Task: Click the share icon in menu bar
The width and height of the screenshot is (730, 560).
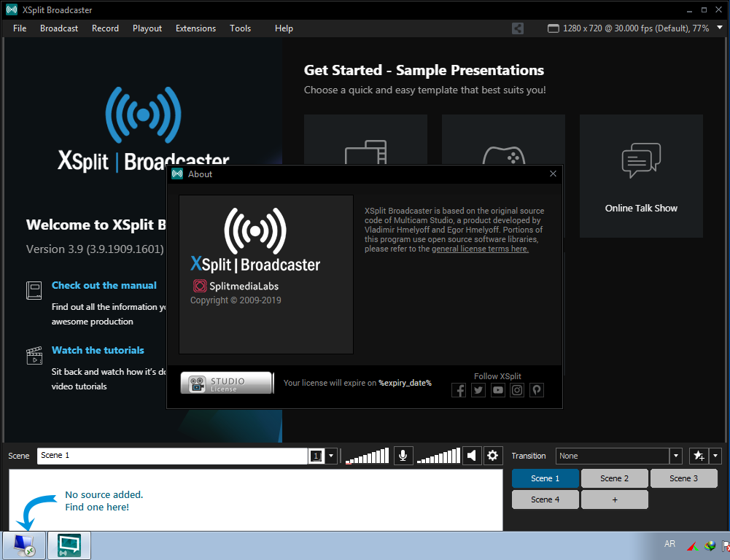Action: pos(517,28)
